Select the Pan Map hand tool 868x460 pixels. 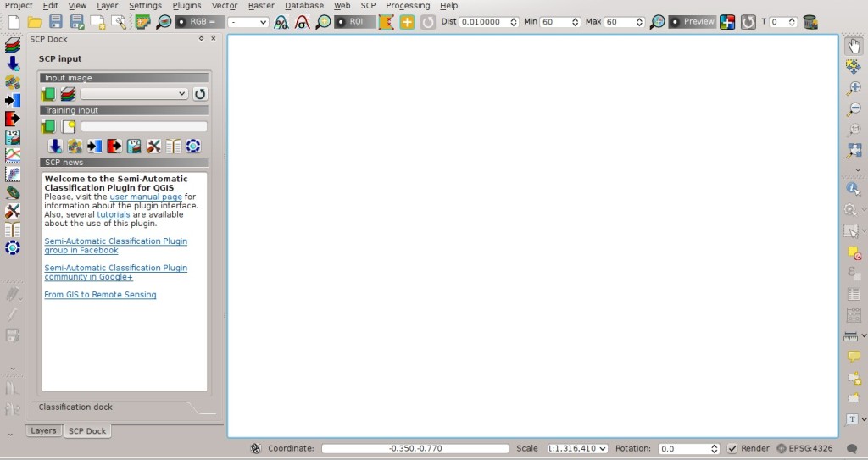[x=854, y=46]
